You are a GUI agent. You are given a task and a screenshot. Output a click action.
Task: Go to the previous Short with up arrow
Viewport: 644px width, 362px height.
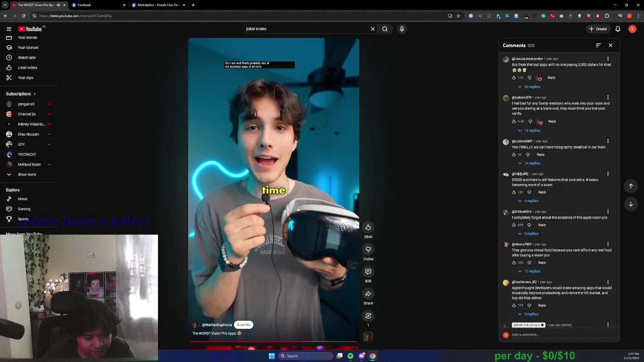[631, 186]
